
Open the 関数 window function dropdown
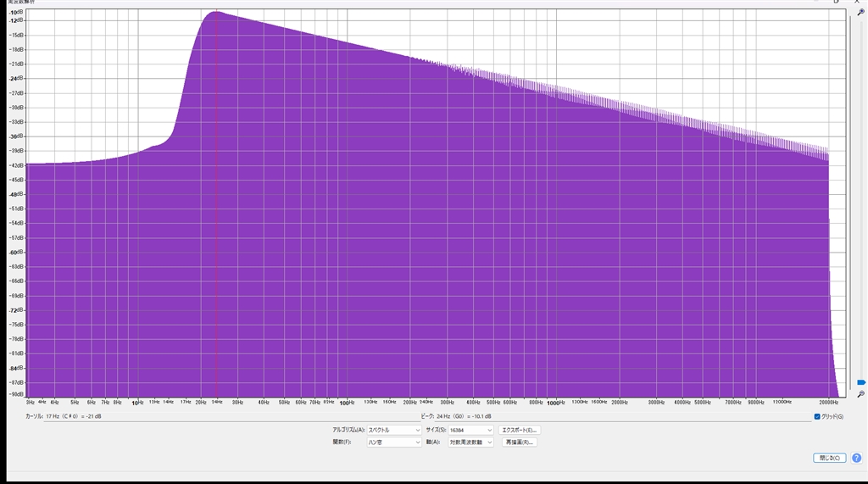[x=394, y=442]
